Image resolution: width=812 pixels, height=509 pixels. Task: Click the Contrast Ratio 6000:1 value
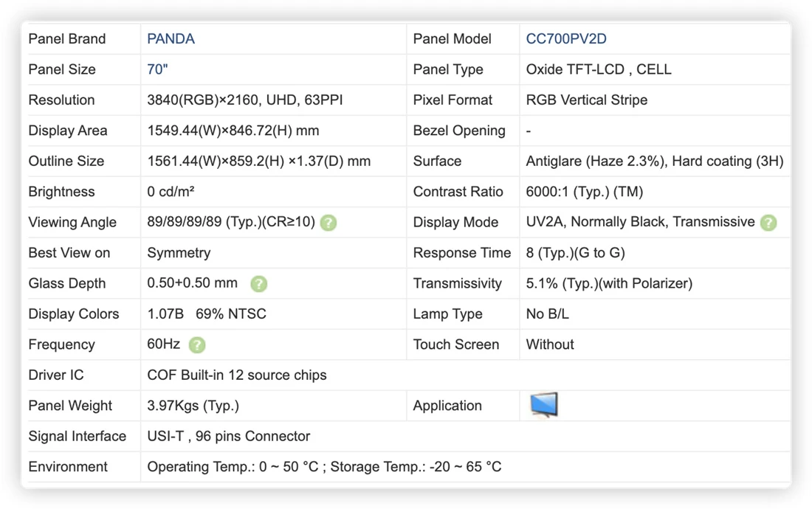click(584, 192)
